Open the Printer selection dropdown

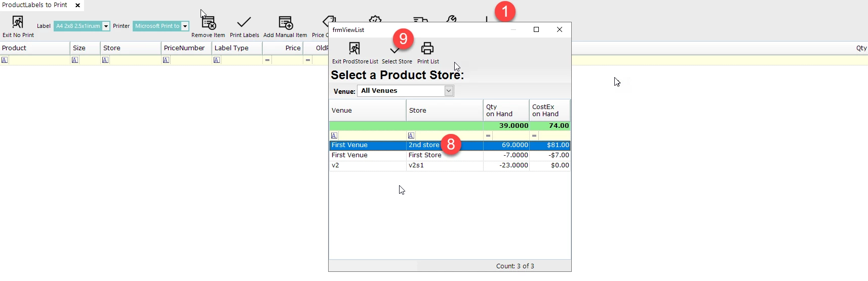click(x=185, y=26)
